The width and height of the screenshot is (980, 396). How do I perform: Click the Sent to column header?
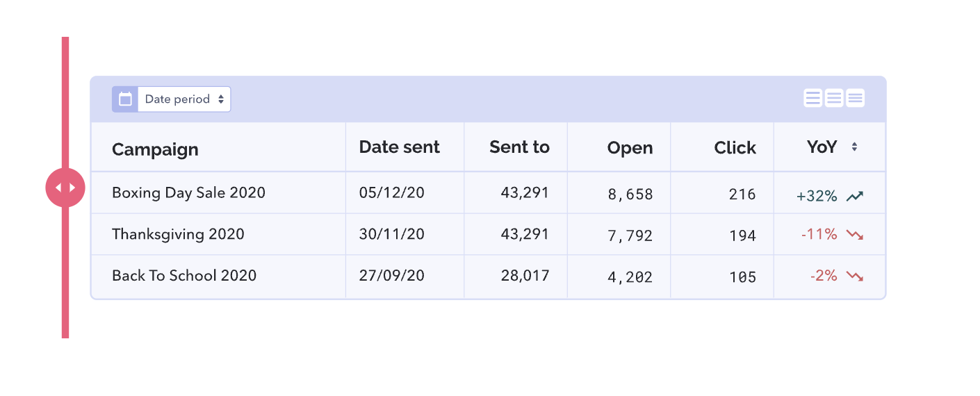coord(519,147)
